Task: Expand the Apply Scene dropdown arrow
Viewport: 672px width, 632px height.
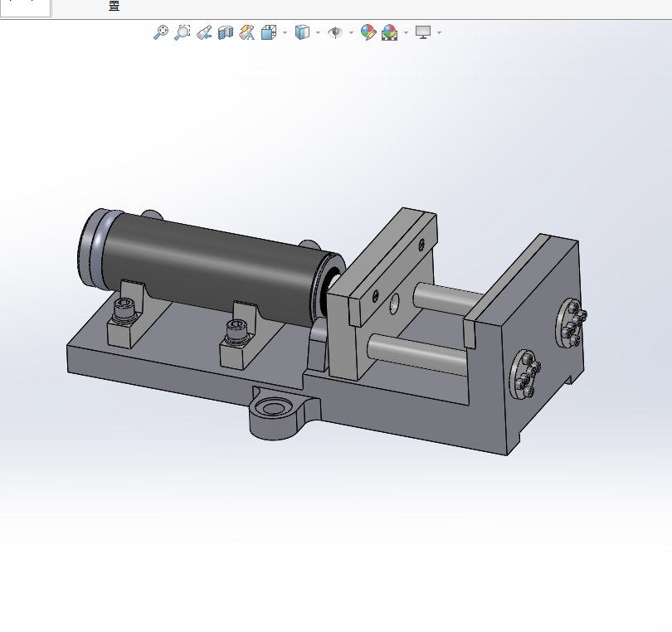Action: (x=407, y=32)
